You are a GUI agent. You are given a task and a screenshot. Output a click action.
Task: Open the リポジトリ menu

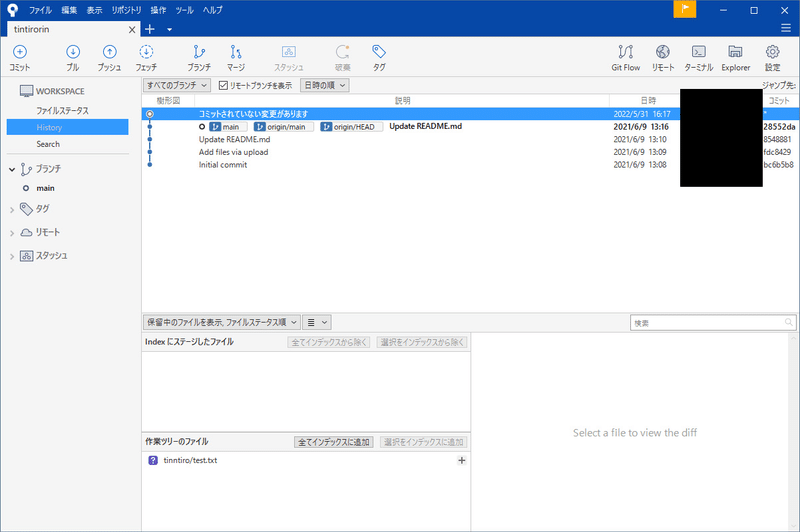coord(126,10)
